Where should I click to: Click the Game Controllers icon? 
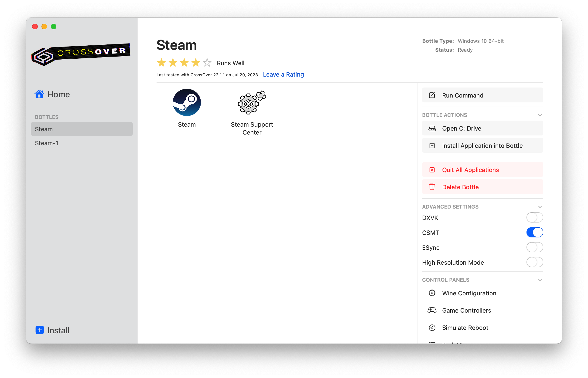[x=432, y=310]
